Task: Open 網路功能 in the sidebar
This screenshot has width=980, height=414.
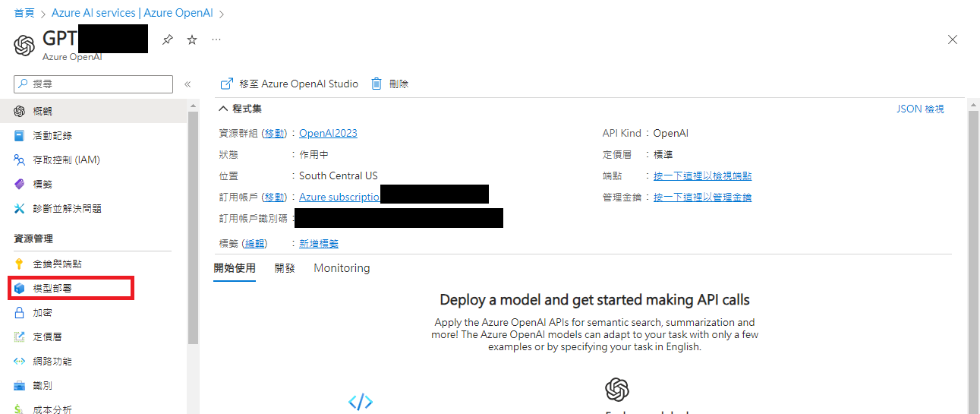Action: point(52,361)
